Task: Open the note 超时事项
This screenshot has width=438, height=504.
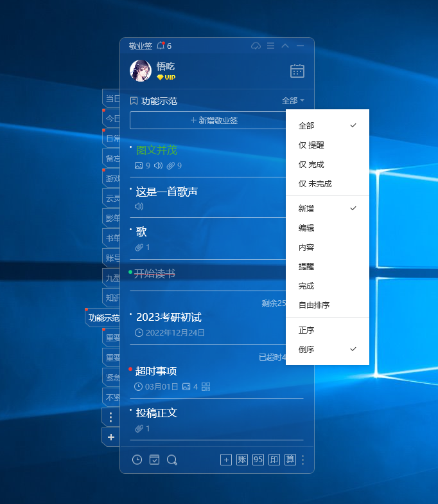Action: click(156, 372)
